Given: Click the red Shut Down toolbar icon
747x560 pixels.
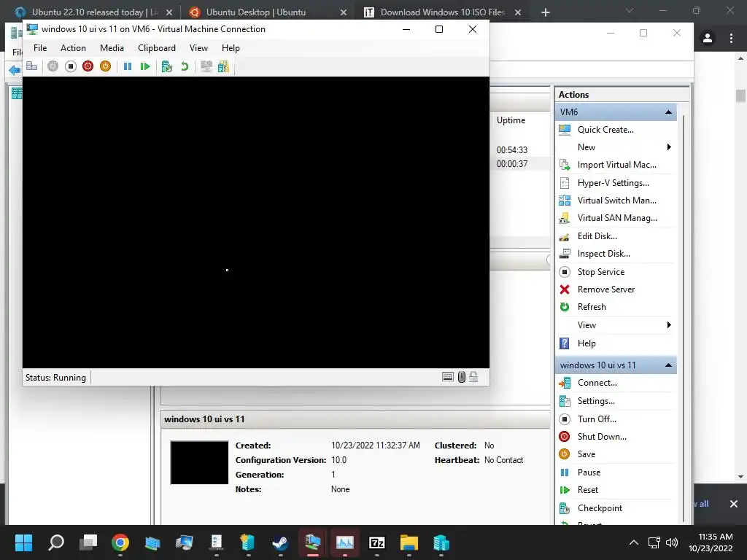Looking at the screenshot, I should click(x=88, y=66).
